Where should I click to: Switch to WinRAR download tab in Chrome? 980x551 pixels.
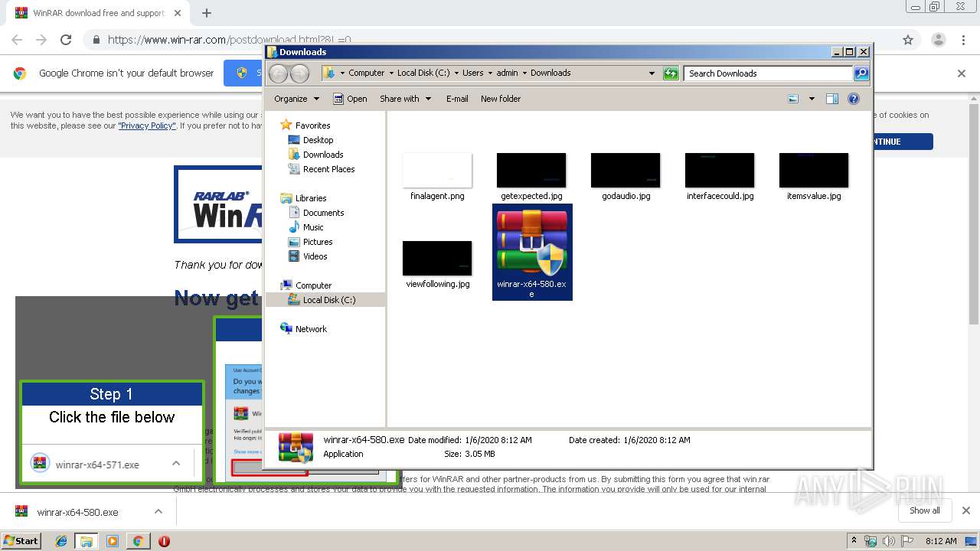(x=98, y=13)
